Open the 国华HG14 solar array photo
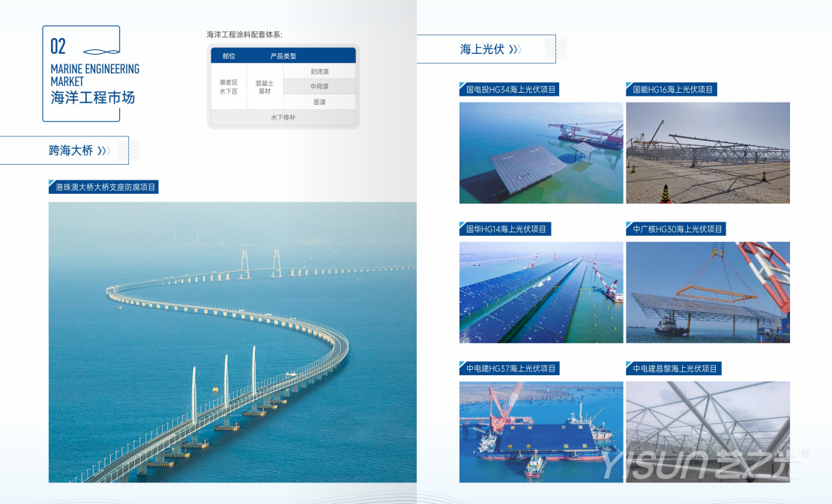 tap(541, 292)
